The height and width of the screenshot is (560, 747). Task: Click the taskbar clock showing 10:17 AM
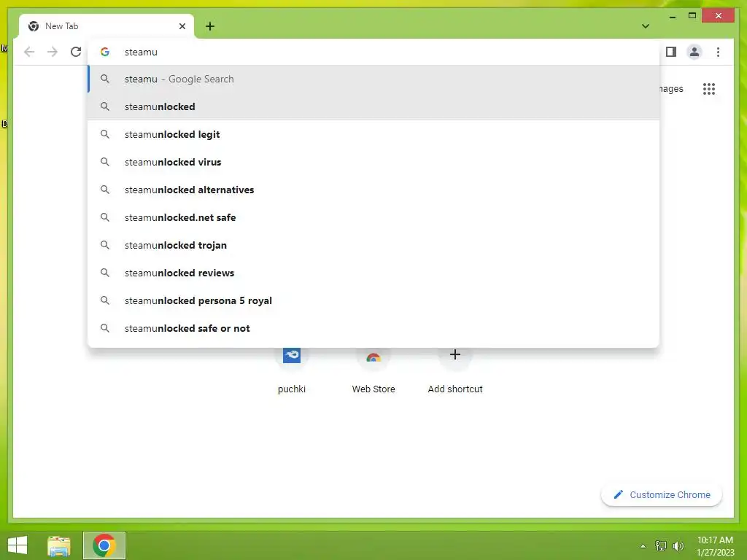(715, 545)
